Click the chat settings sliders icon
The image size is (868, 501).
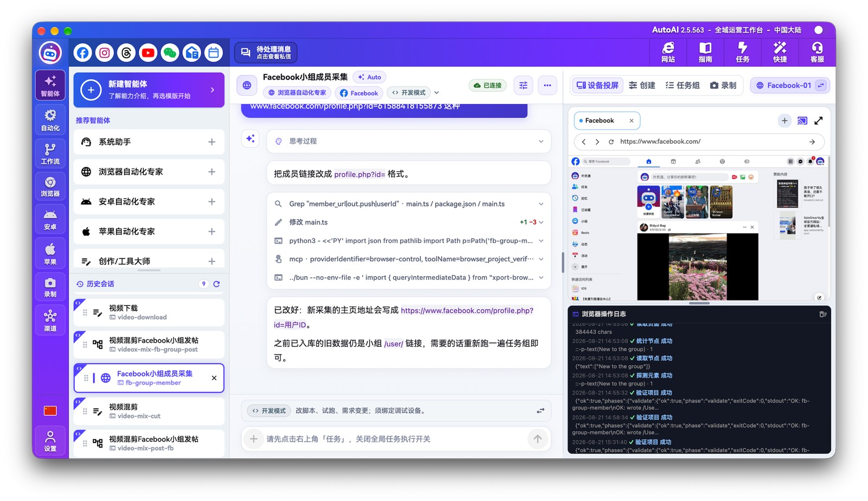tap(524, 85)
